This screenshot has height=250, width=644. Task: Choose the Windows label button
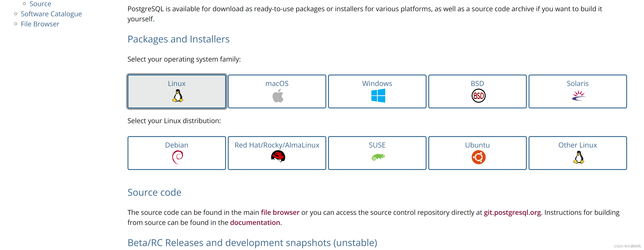tap(377, 84)
